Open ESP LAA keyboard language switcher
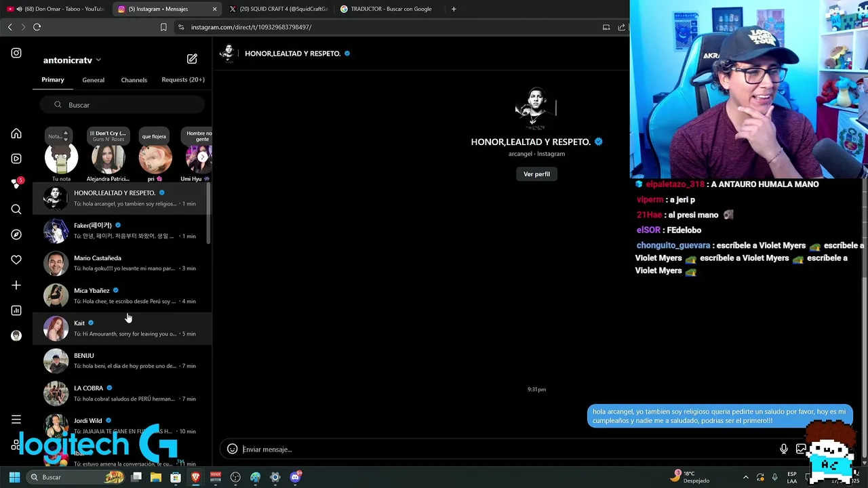 click(x=792, y=477)
